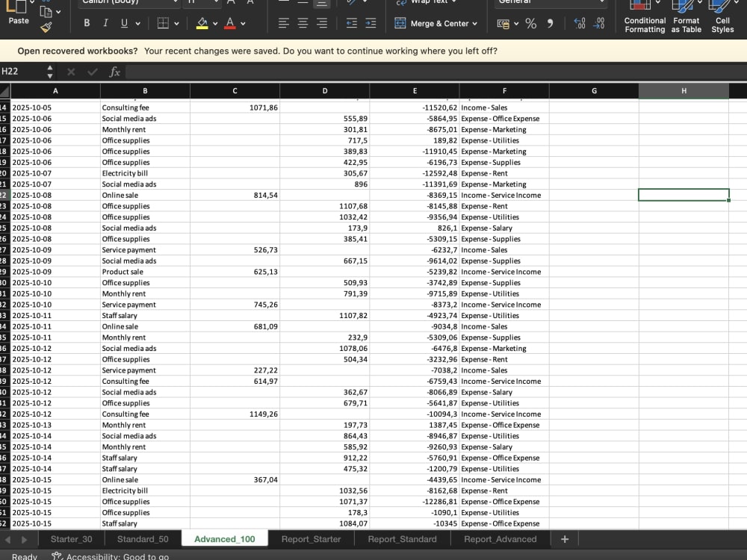
Task: Select column F header
Action: point(504,90)
